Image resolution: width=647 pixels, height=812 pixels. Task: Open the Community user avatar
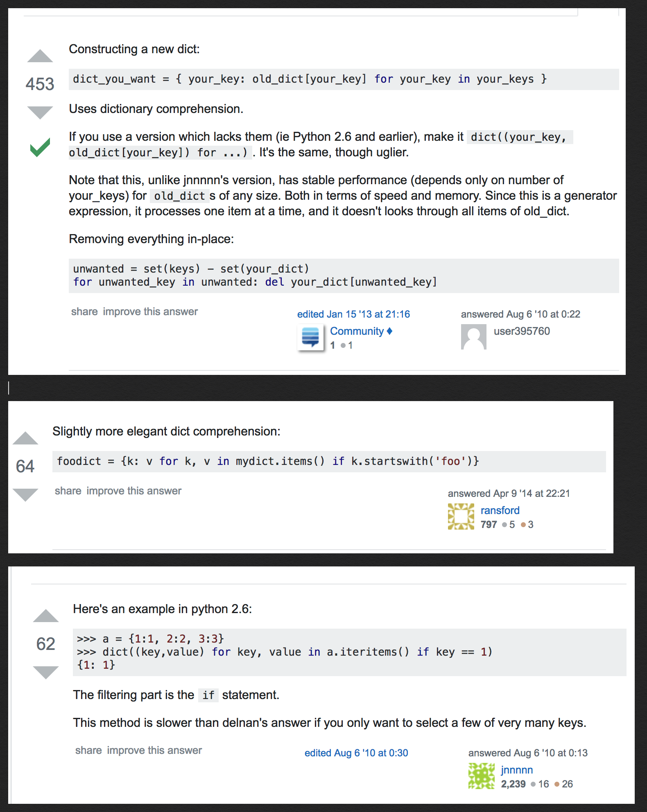tap(310, 337)
